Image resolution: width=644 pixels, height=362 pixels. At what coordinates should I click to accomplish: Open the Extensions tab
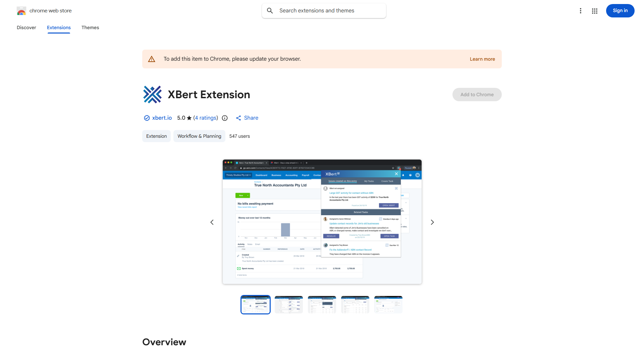click(x=59, y=27)
